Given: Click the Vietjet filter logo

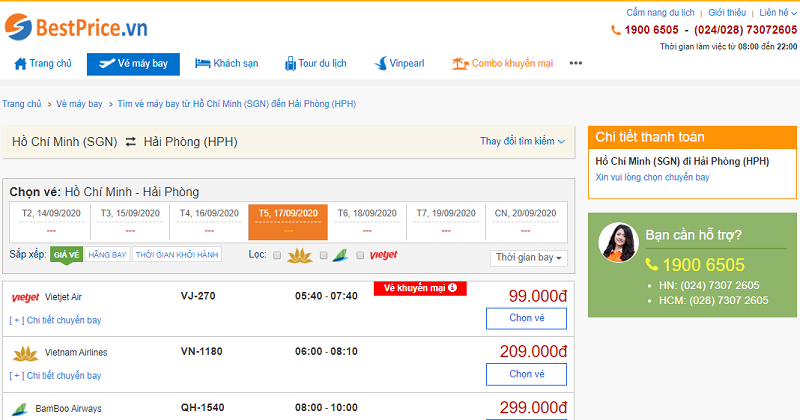Looking at the screenshot, I should pos(383,255).
